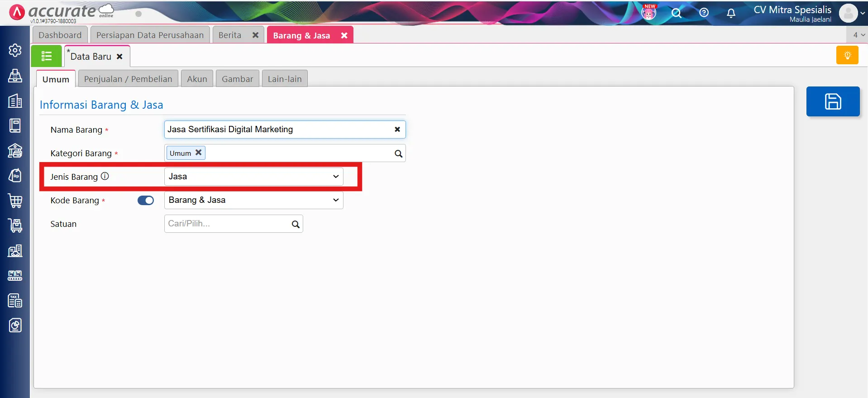Image resolution: width=868 pixels, height=398 pixels.
Task: Open the help question mark icon
Action: [x=704, y=13]
